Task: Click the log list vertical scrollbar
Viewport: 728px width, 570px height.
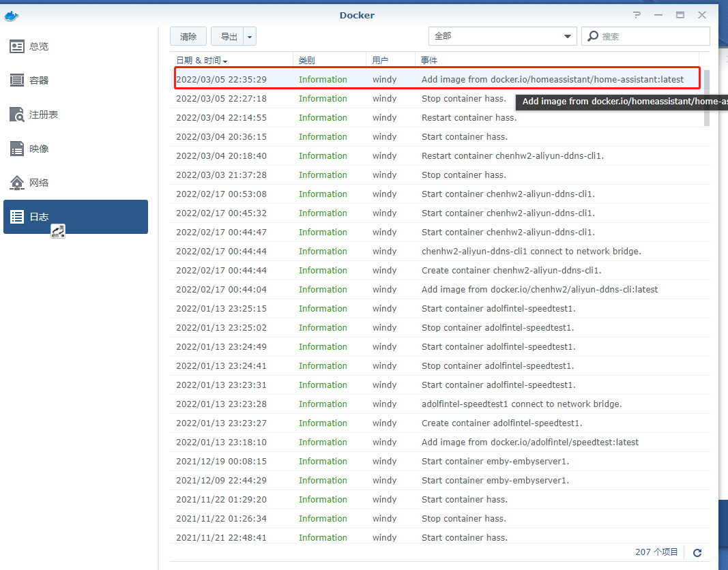Action: click(707, 97)
